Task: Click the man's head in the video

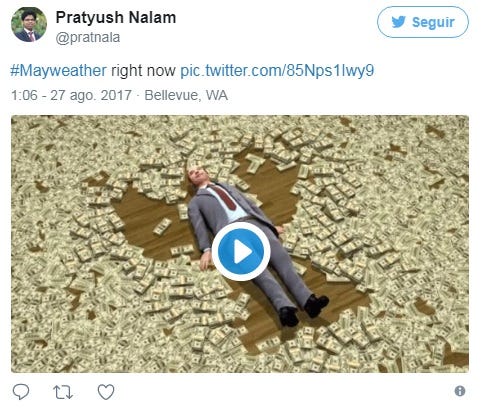Action: tap(197, 175)
